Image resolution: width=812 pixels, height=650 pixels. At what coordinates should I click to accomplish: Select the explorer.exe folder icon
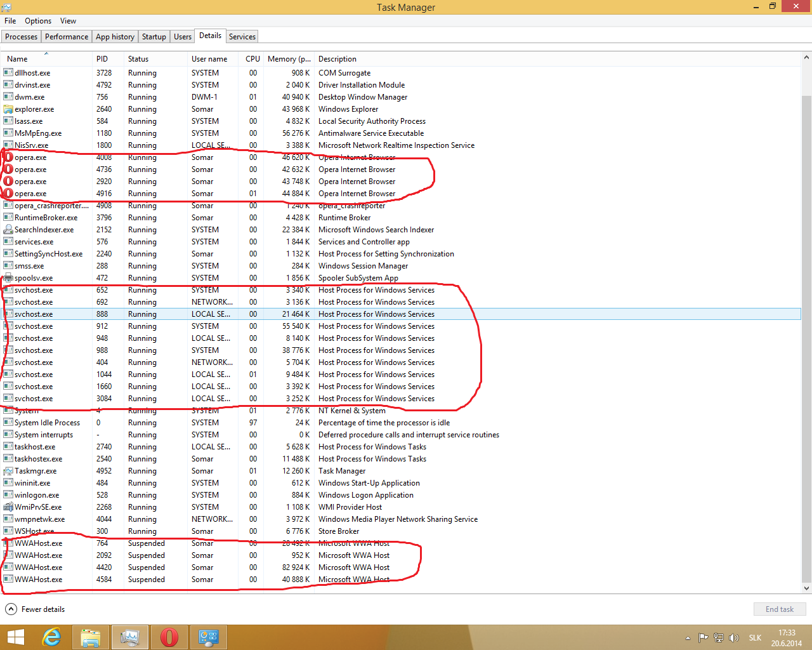click(x=8, y=109)
